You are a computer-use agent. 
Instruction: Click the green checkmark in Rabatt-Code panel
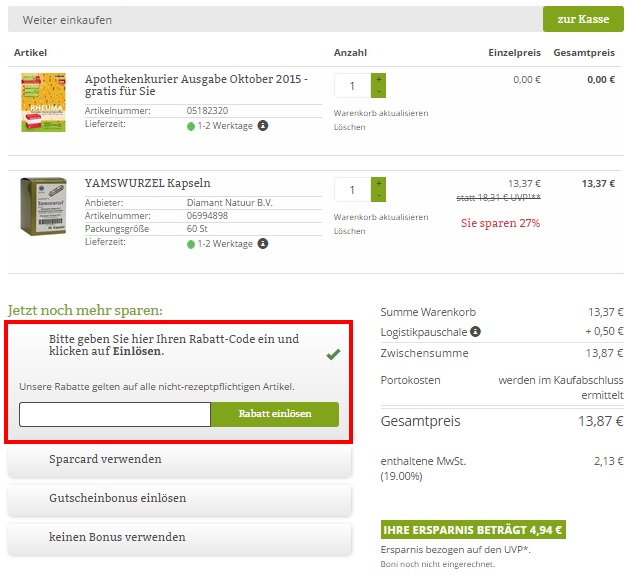[x=333, y=354]
